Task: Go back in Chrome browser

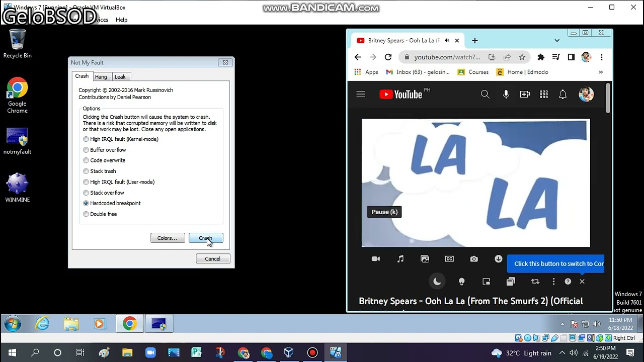Action: point(358,57)
